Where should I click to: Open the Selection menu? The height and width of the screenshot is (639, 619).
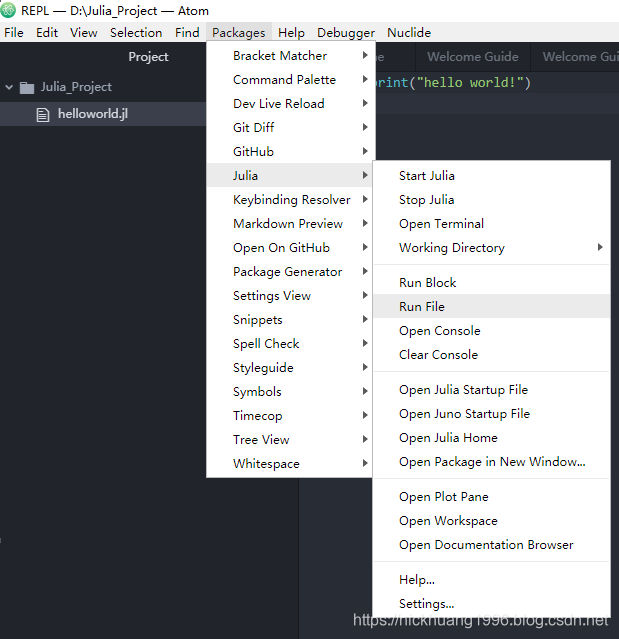click(136, 33)
